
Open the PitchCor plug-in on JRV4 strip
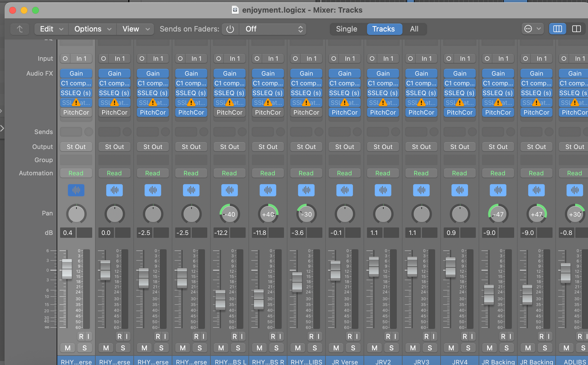pyautogui.click(x=460, y=112)
